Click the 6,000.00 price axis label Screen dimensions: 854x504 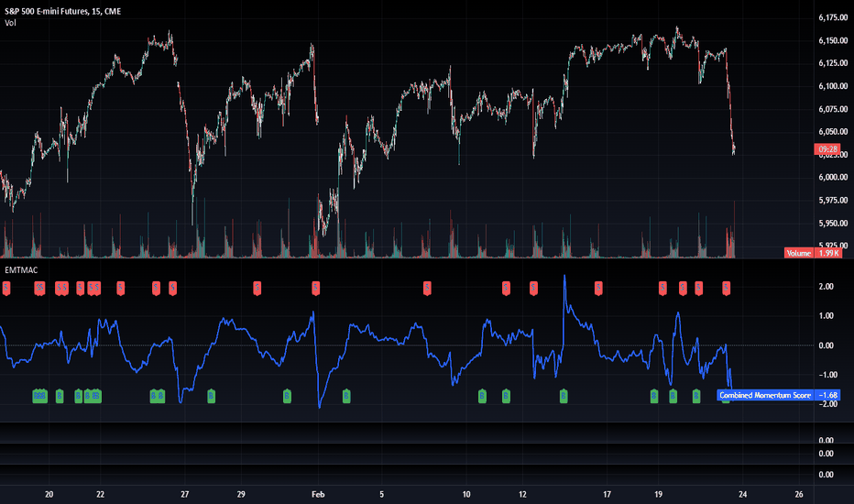click(x=833, y=177)
